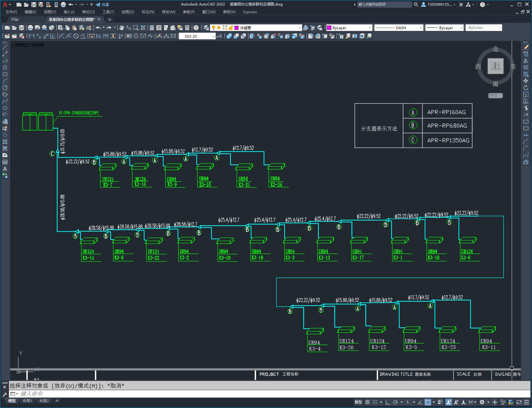Select the Pan hand tool
Viewport: 532px width, 408px height.
point(122,28)
